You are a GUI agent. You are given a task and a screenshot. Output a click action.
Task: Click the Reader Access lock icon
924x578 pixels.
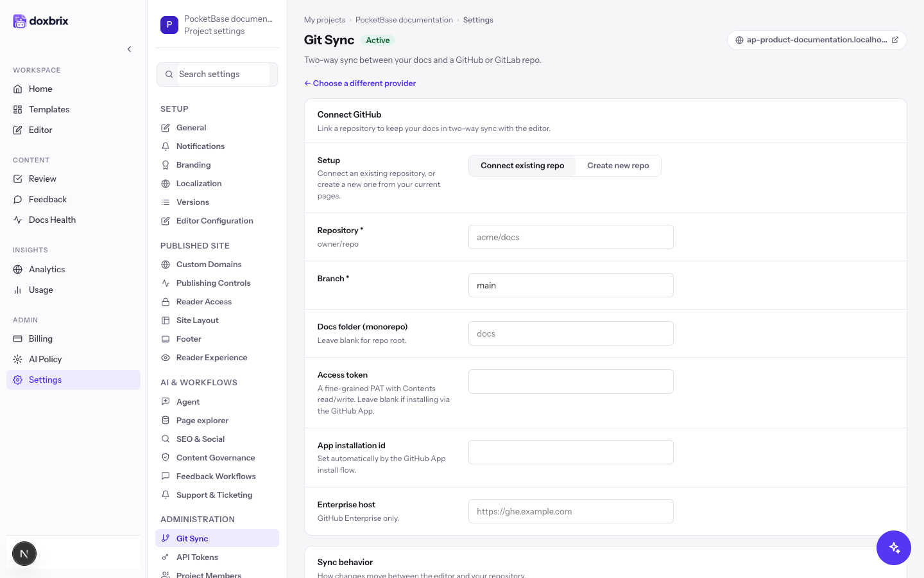(166, 302)
